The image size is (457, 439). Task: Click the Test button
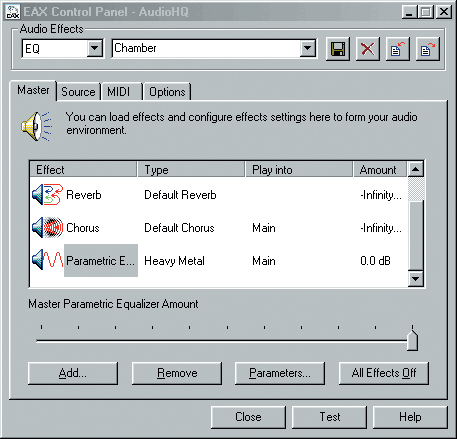[x=329, y=417]
